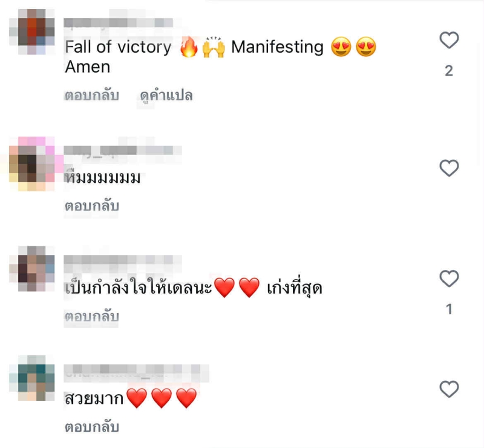Click ดูคำแปล to see the translation

point(166,96)
